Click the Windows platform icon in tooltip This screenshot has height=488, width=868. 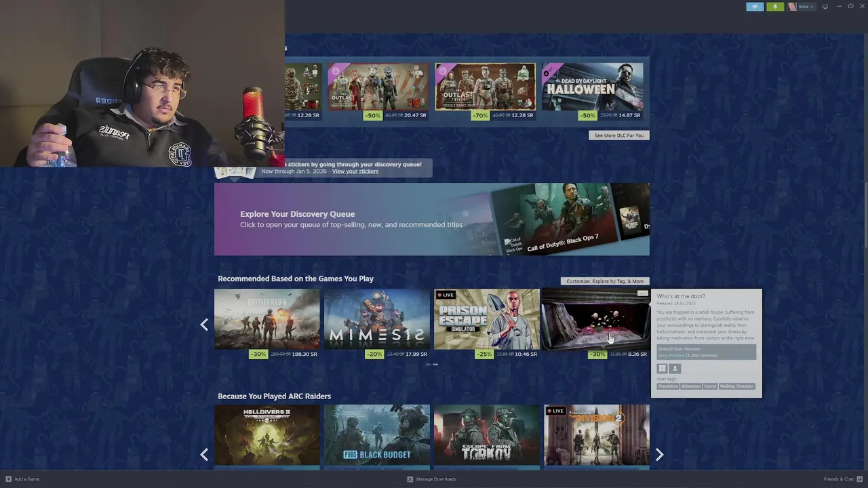663,369
